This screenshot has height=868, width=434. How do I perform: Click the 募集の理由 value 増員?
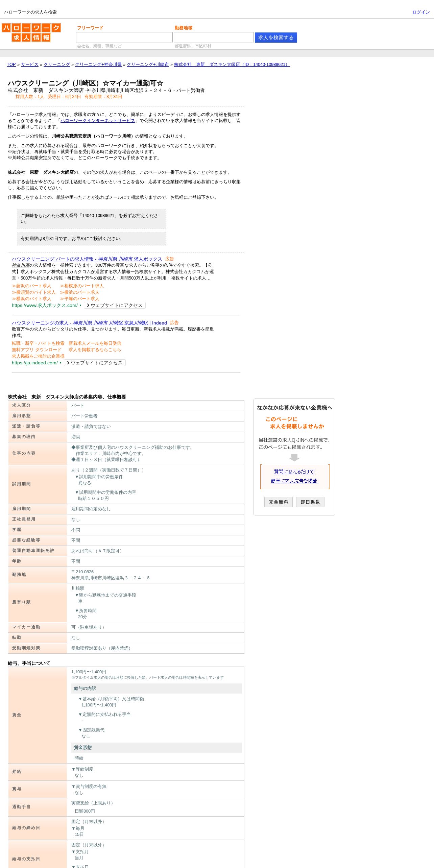tap(76, 437)
